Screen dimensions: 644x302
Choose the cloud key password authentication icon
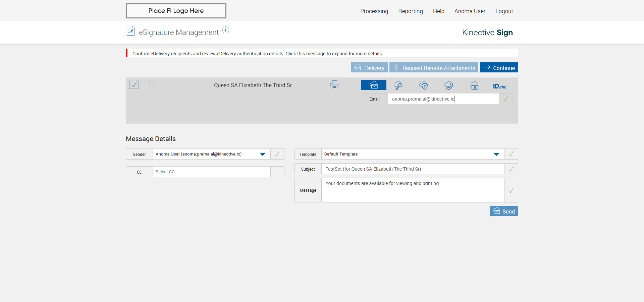(x=398, y=85)
